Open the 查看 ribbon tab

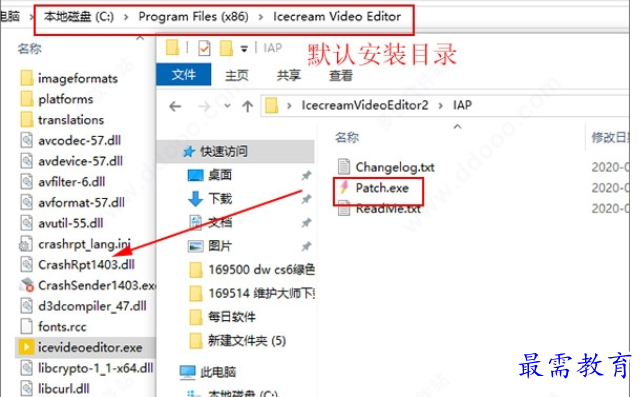pyautogui.click(x=341, y=75)
